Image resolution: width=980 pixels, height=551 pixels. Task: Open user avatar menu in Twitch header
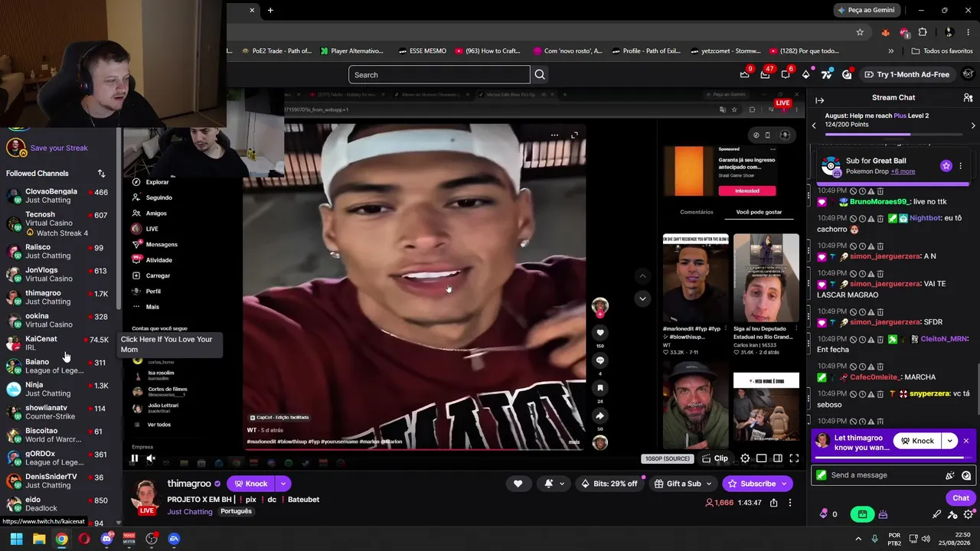[x=968, y=74]
